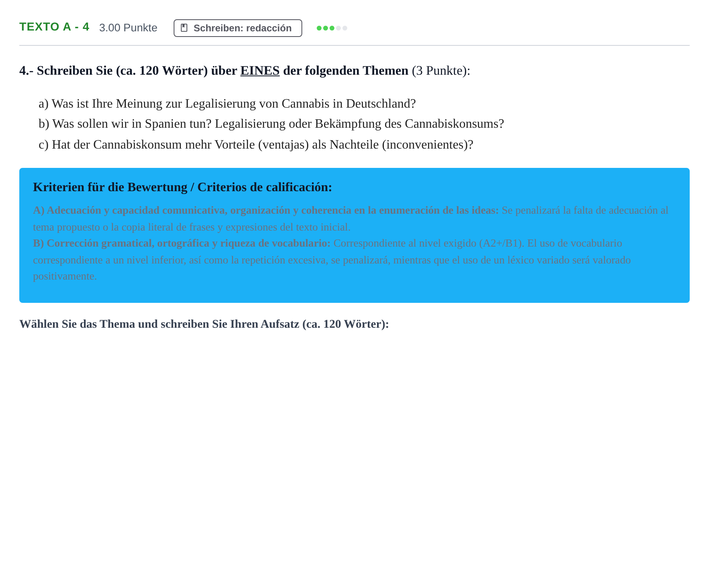Click the underlined word EINES
This screenshot has width=709, height=588.
260,71
